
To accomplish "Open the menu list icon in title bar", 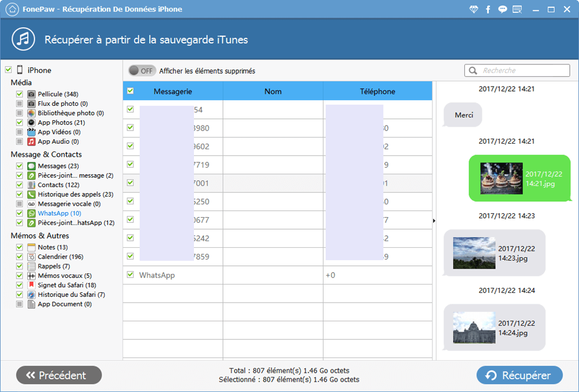I will coord(517,9).
